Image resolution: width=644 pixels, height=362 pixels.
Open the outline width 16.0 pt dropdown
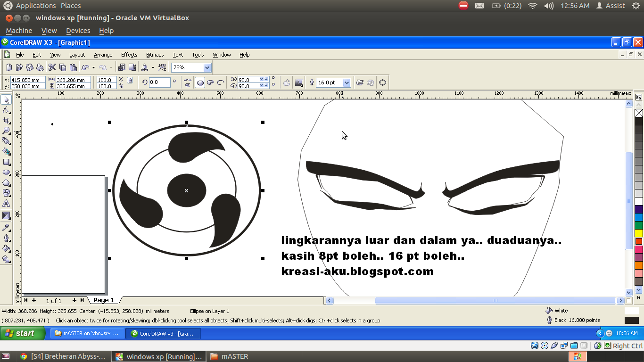(x=347, y=82)
